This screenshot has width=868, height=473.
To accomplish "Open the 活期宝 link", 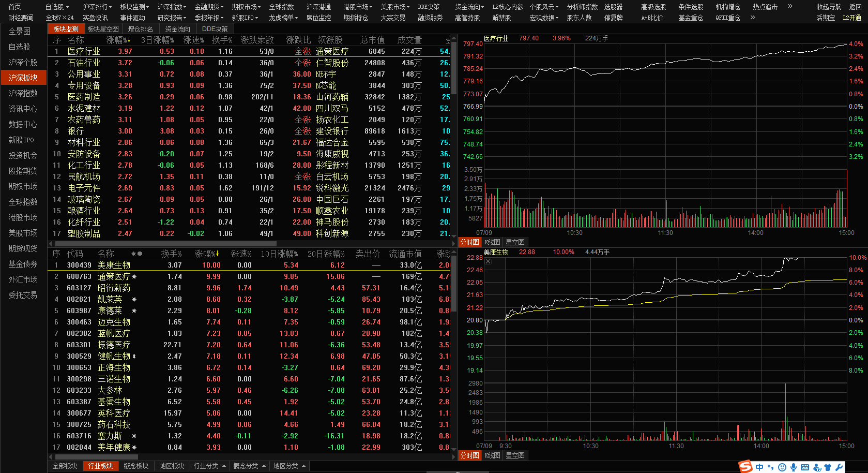I will 826,18.
